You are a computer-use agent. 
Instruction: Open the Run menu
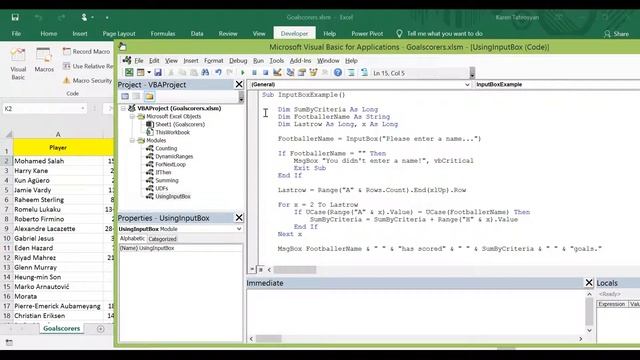tap(258, 60)
